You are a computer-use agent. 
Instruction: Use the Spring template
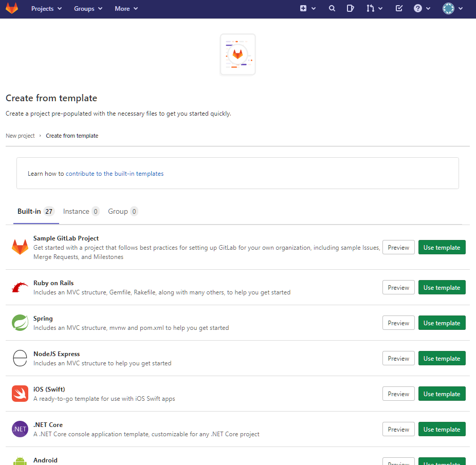point(442,323)
